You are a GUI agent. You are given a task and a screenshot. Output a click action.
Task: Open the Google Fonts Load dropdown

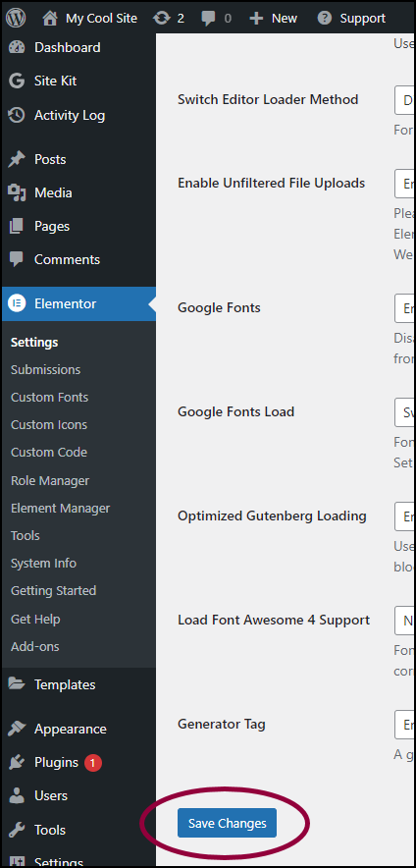tap(405, 412)
